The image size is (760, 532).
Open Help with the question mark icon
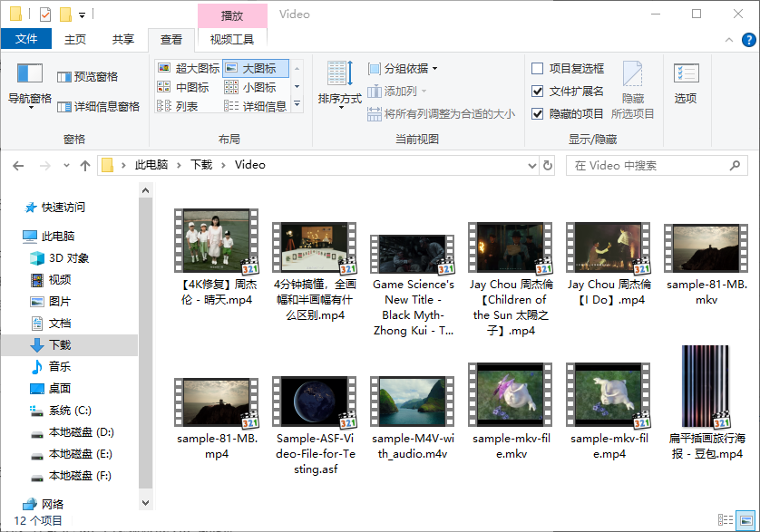[748, 40]
